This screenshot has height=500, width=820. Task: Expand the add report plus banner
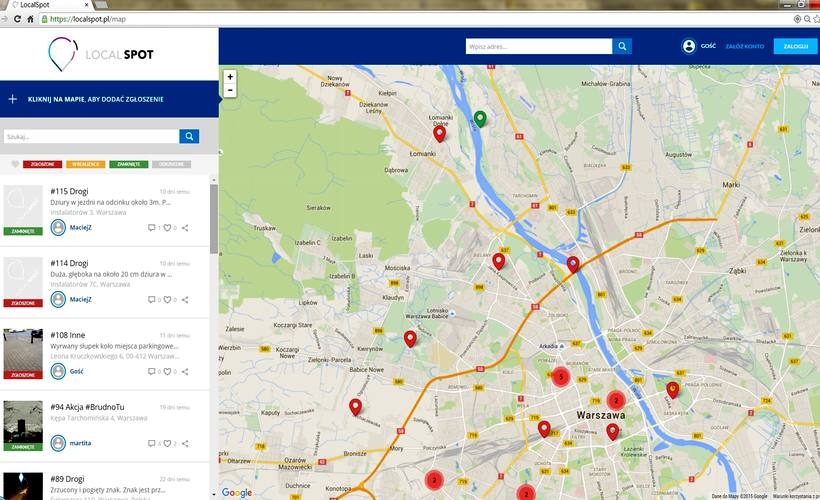[13, 99]
